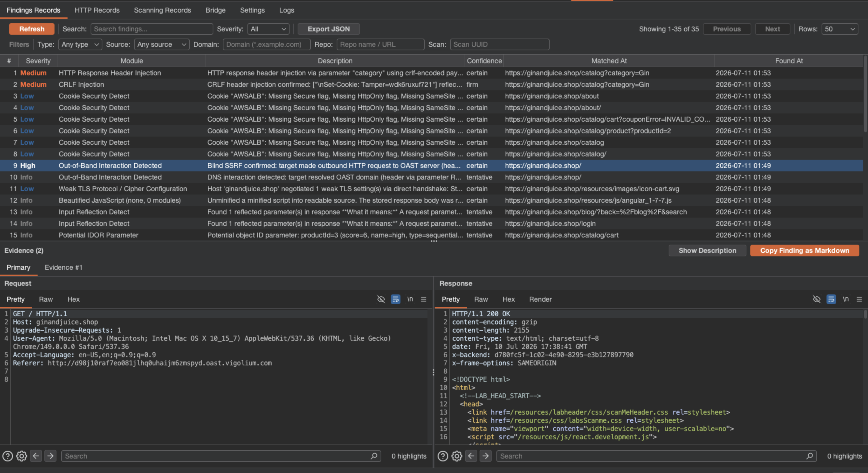Viewport: 868px width, 473px height.
Task: Toggle word wrap in the Response panel
Action: [x=831, y=299]
